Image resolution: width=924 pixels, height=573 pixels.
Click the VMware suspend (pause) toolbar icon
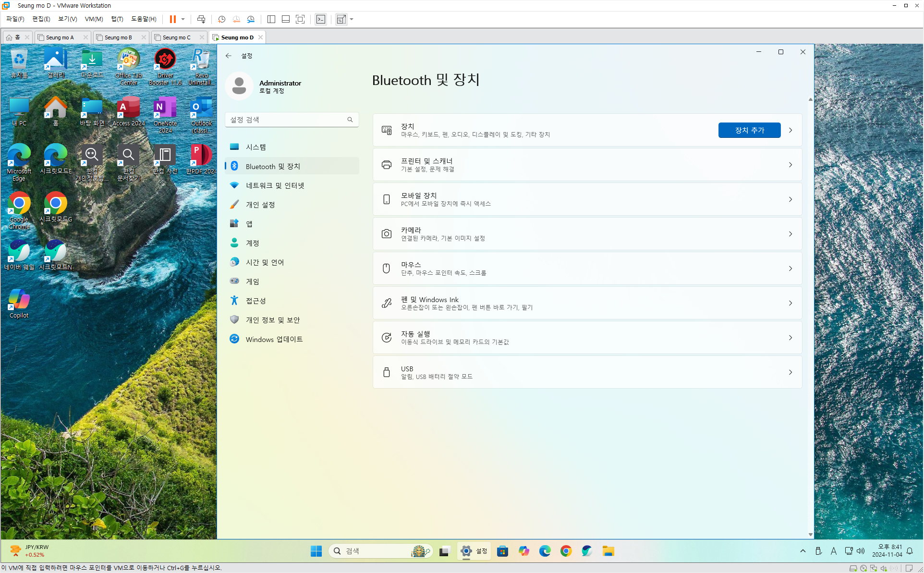(x=172, y=19)
